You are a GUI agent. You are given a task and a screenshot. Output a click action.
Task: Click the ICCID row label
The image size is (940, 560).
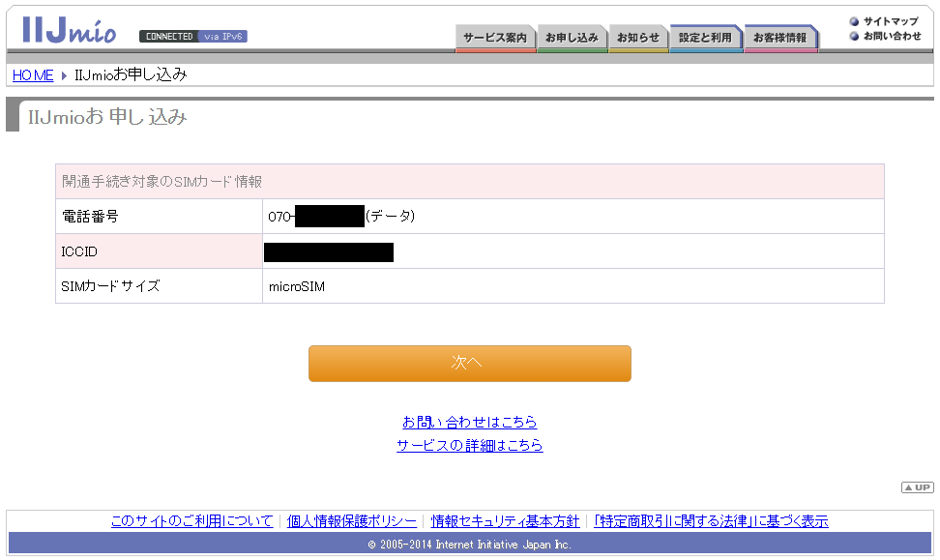(x=159, y=251)
